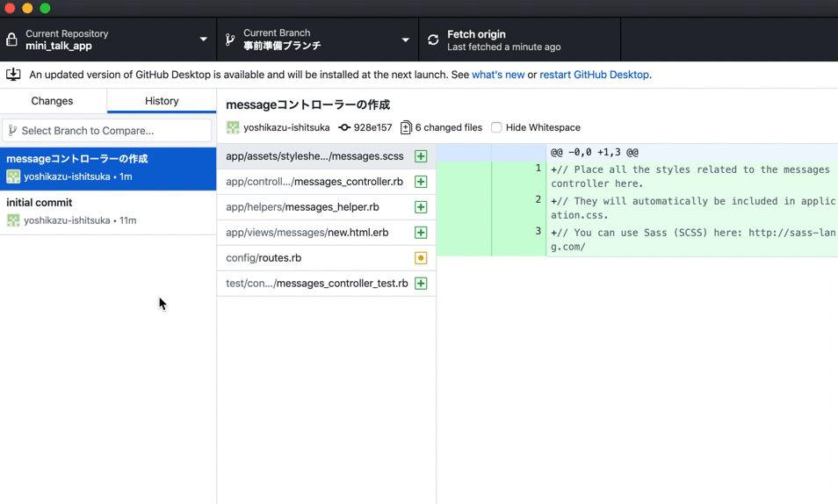The image size is (838, 504).
Task: Click diff line number 2
Action: click(x=538, y=199)
